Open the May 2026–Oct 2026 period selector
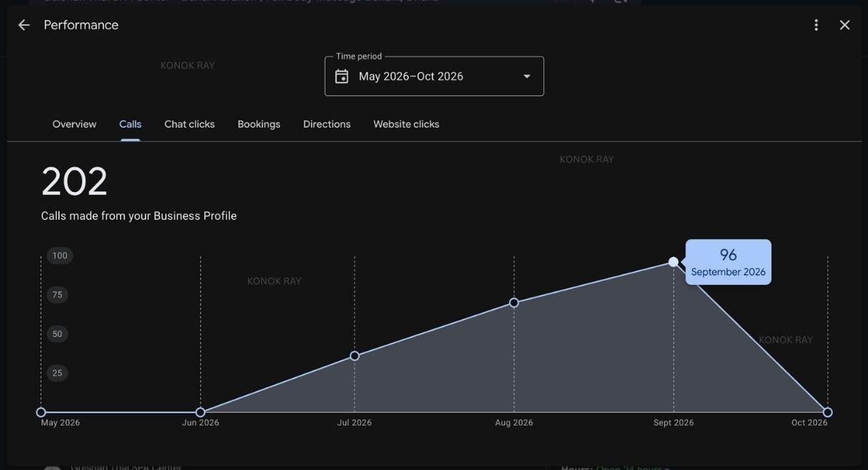The height and width of the screenshot is (470, 868). (x=434, y=76)
